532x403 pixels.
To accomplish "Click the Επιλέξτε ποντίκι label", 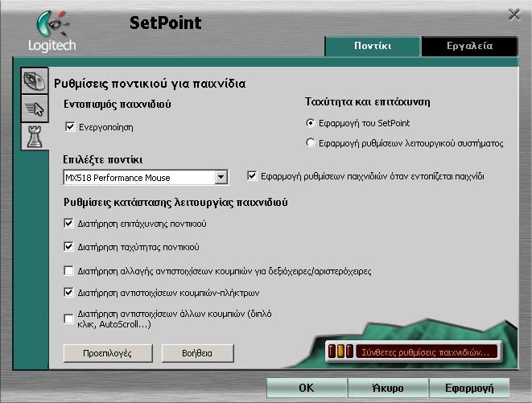I will click(x=102, y=159).
